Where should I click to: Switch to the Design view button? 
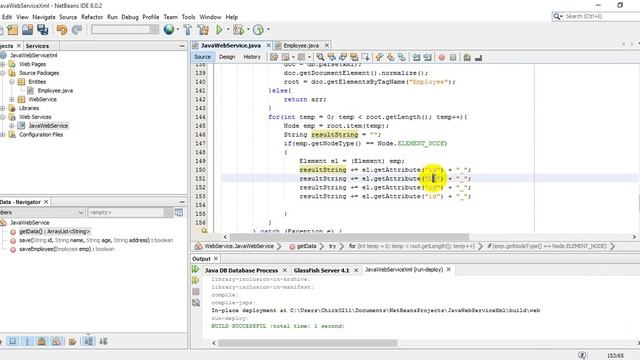[227, 57]
